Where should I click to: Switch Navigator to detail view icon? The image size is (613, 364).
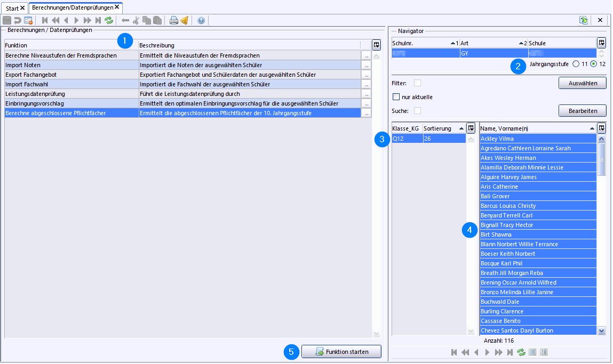(x=544, y=352)
